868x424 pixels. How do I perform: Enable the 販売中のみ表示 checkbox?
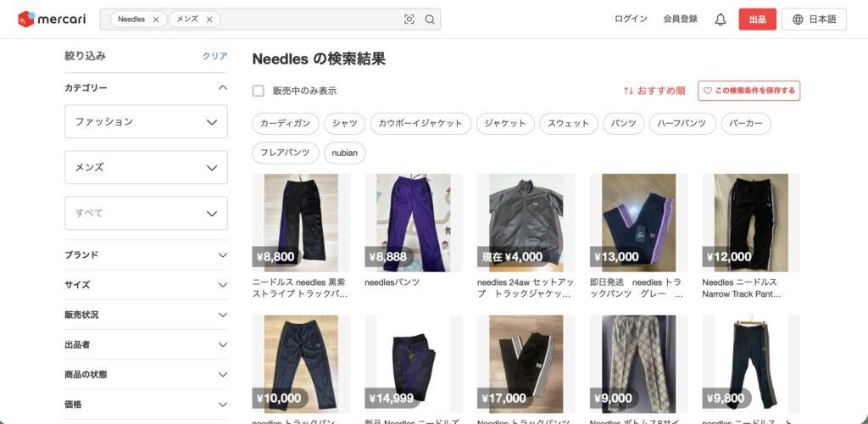pos(258,91)
